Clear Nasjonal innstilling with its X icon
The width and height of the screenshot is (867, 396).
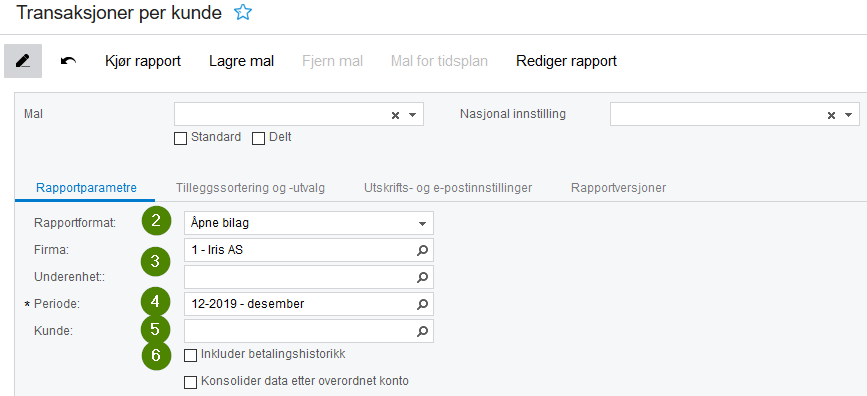pyautogui.click(x=831, y=115)
